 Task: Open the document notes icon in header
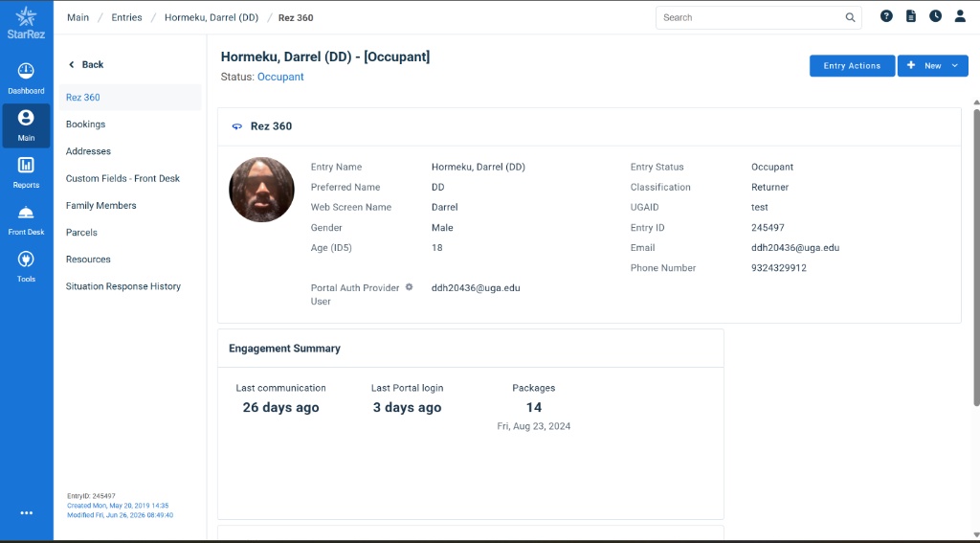tap(911, 16)
